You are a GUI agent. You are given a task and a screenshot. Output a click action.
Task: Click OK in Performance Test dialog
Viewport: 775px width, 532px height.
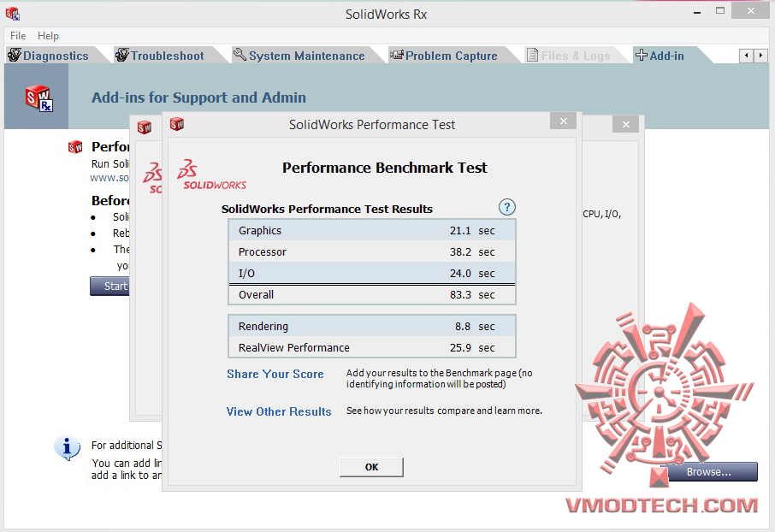click(372, 467)
